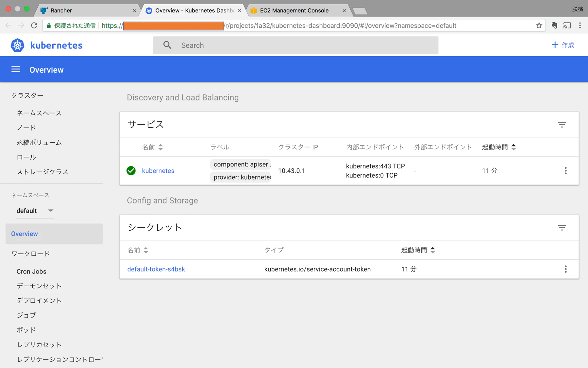Close the Rancher tab
The width and height of the screenshot is (588, 368).
135,10
